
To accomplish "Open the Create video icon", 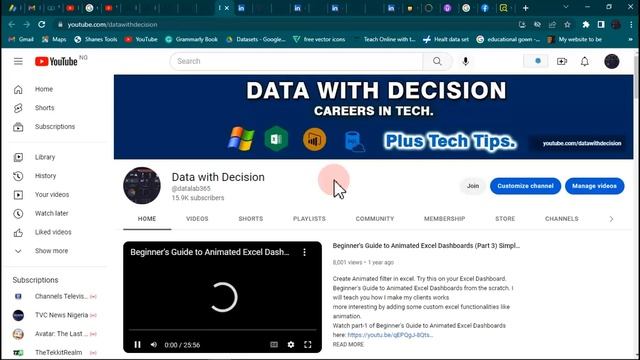I will tap(562, 61).
